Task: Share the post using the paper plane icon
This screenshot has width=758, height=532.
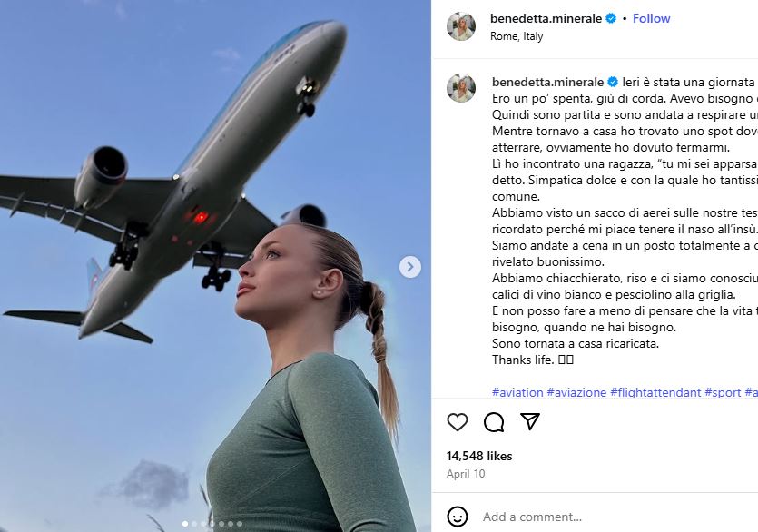Action: [530, 422]
